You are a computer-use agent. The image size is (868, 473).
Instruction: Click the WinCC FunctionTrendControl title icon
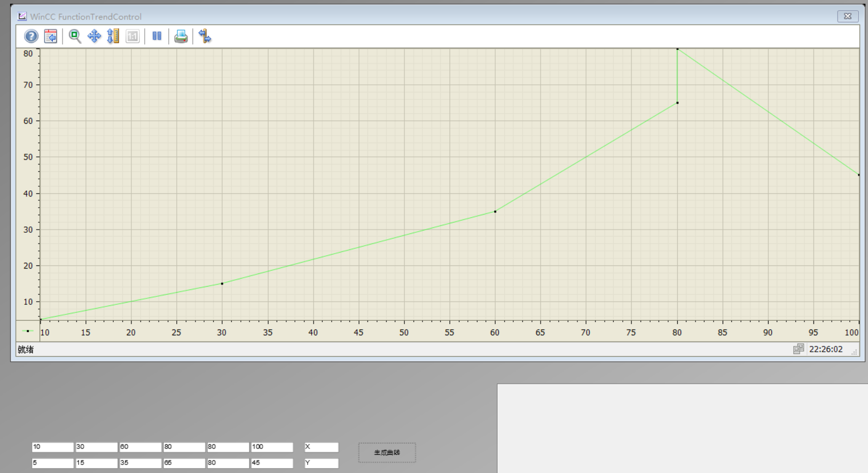coord(22,17)
